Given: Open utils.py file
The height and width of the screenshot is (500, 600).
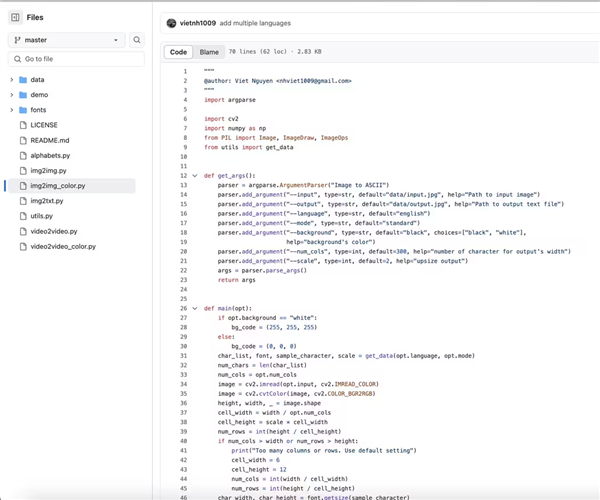Looking at the screenshot, I should click(41, 216).
